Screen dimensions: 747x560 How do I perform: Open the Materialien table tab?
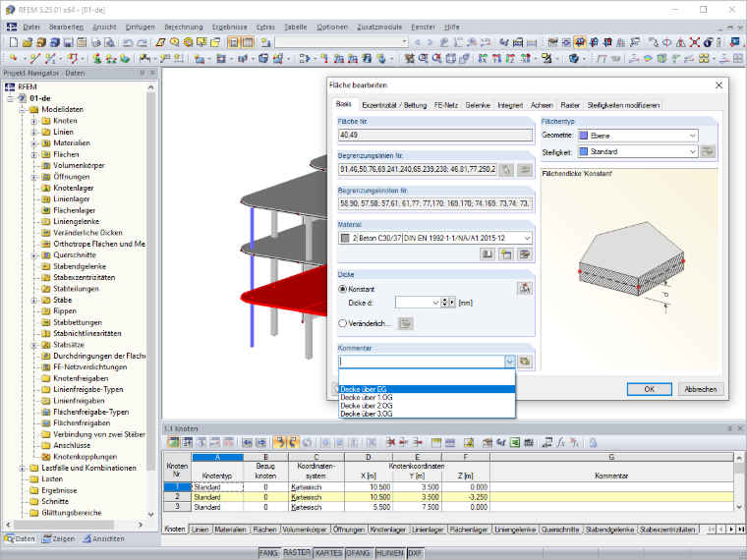click(x=230, y=530)
